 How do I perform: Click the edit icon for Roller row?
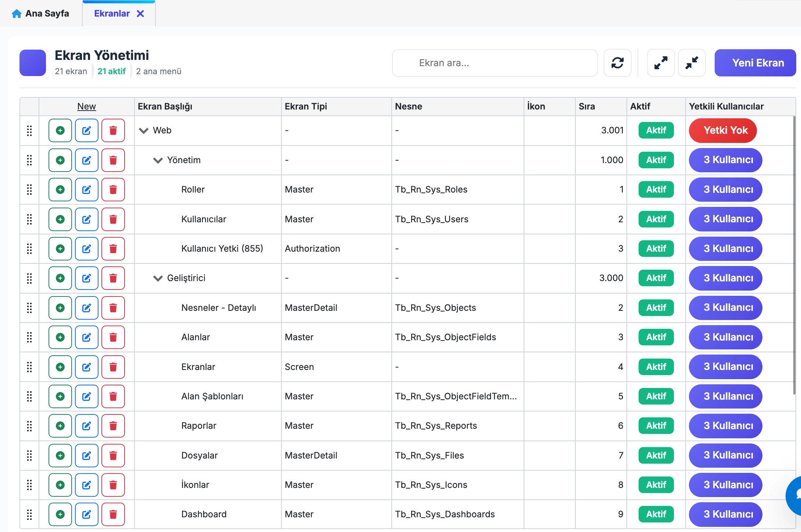pyautogui.click(x=86, y=190)
